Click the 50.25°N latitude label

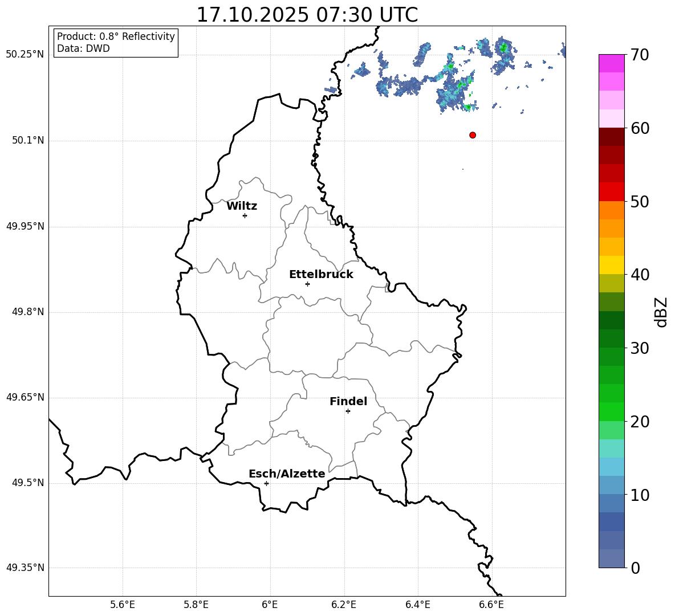[25, 55]
